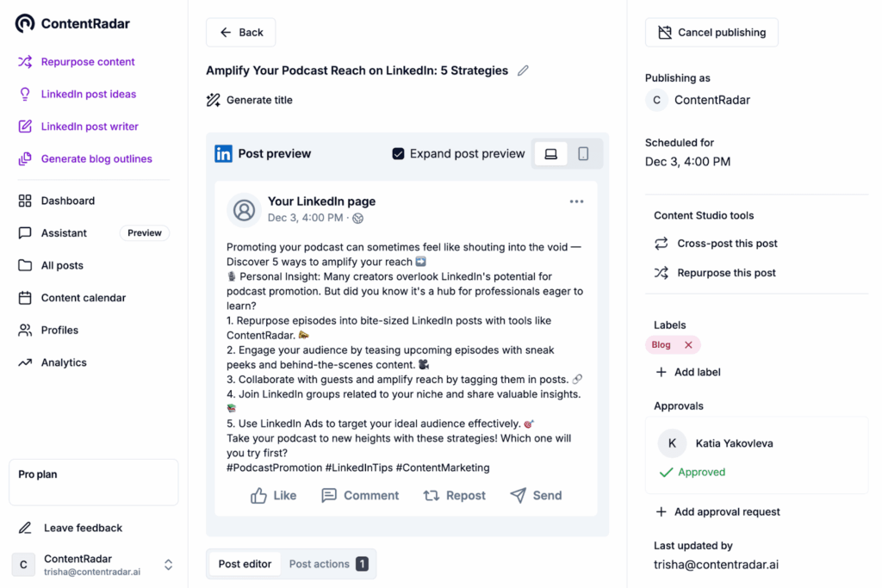
Task: Open Content calendar from the sidebar
Action: pyautogui.click(x=83, y=298)
